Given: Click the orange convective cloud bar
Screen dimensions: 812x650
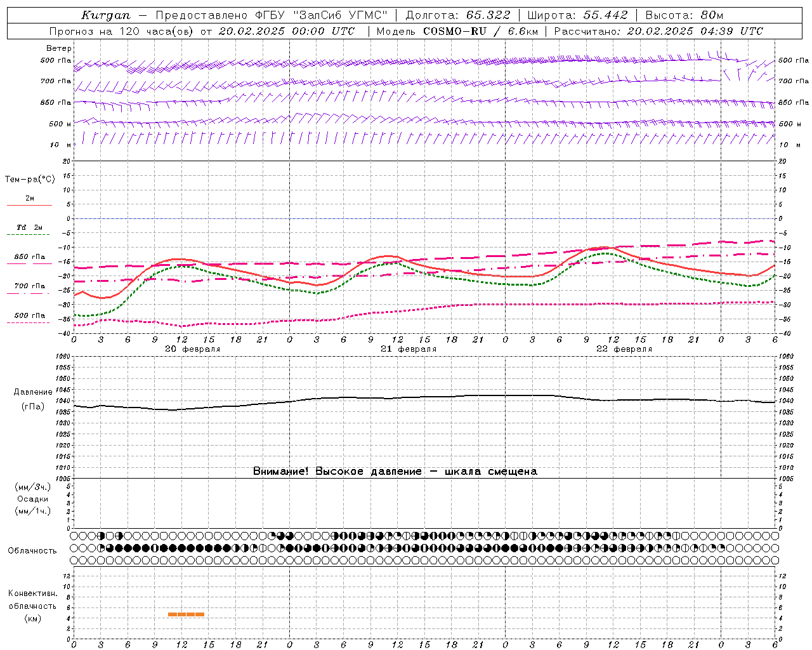Looking at the screenshot, I should point(186,614).
